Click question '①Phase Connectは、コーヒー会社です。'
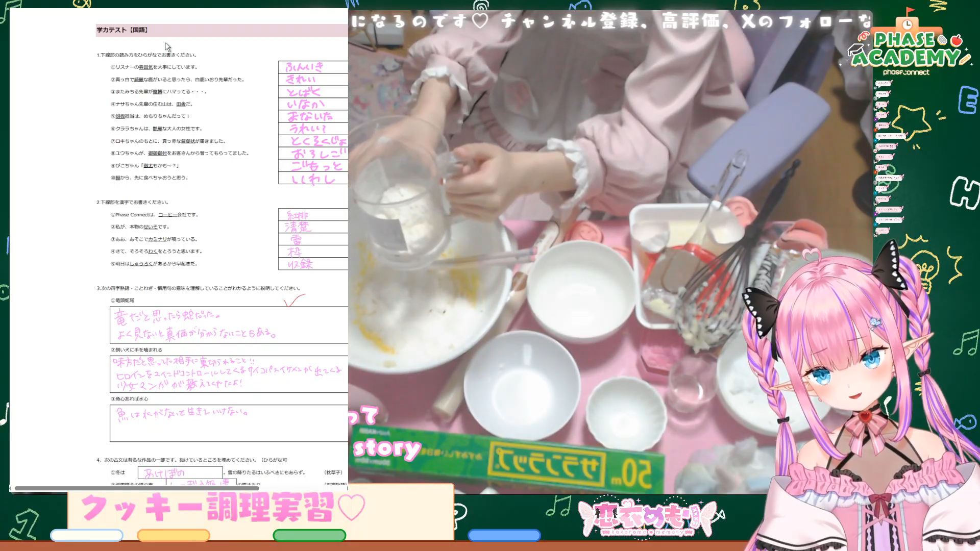The width and height of the screenshot is (980, 551). point(155,215)
